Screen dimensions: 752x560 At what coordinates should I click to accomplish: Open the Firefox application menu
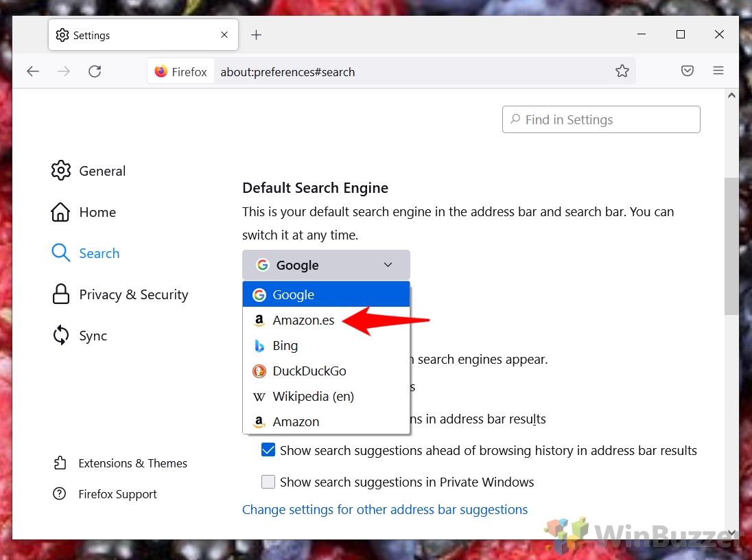click(718, 71)
